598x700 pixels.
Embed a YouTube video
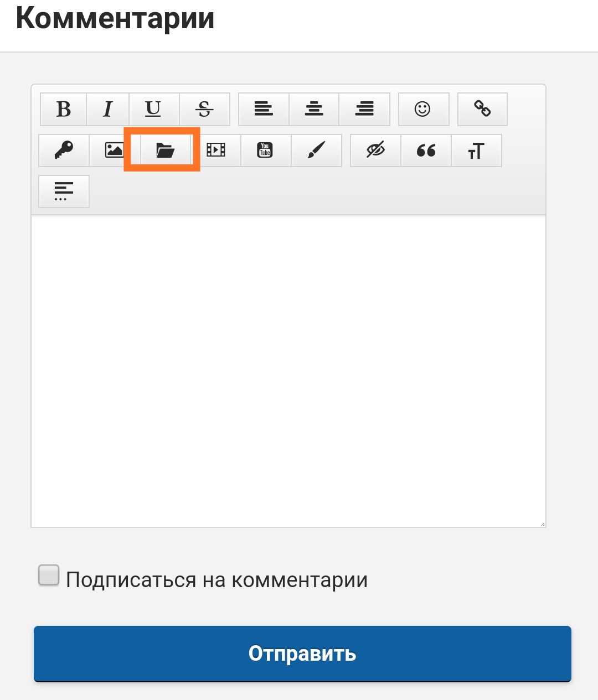[x=265, y=150]
